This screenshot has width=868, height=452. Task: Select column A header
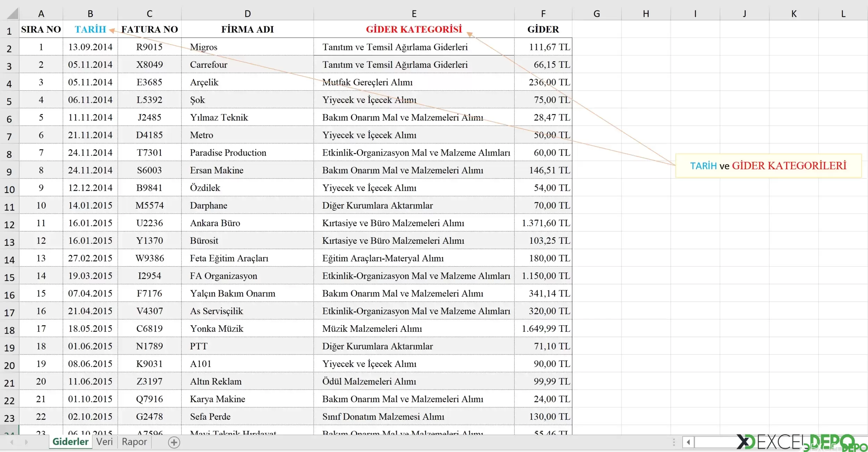pyautogui.click(x=41, y=14)
